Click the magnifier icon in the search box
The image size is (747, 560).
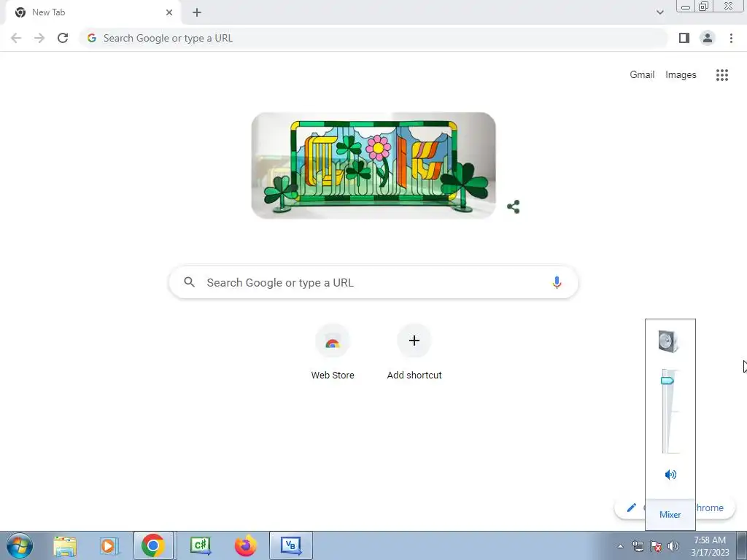[189, 282]
